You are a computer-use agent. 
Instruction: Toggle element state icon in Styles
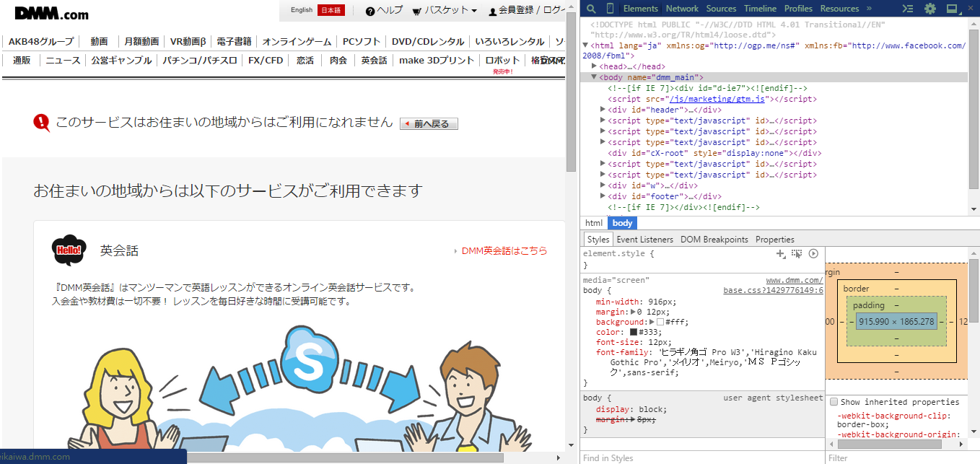[x=797, y=253]
